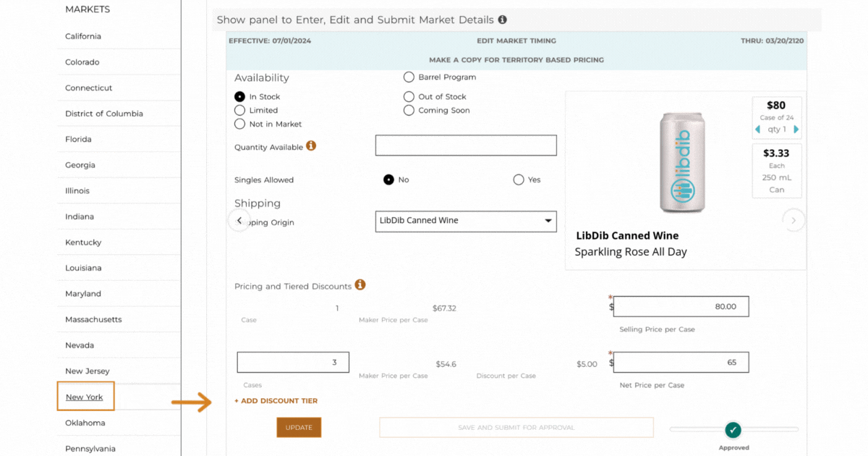Open the California market

pos(83,36)
